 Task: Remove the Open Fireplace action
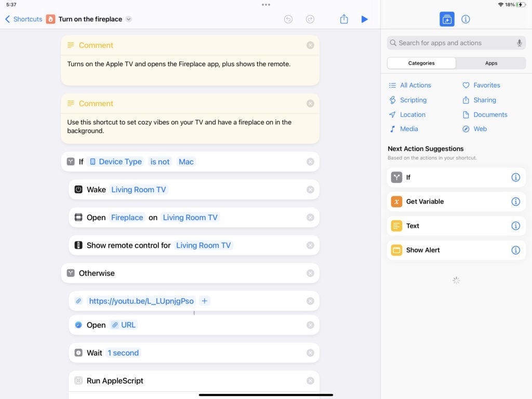pyautogui.click(x=310, y=218)
